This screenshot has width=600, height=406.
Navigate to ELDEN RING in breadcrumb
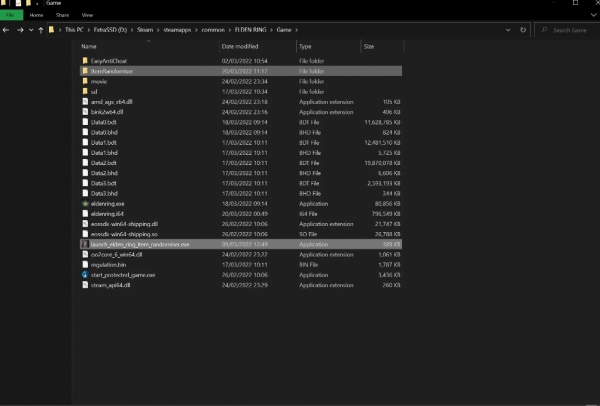coord(250,30)
